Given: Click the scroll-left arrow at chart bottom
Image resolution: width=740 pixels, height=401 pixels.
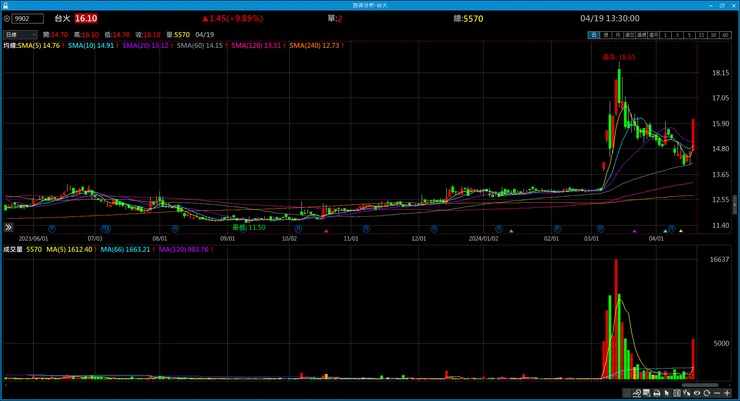Looking at the screenshot, I should [x=5, y=385].
